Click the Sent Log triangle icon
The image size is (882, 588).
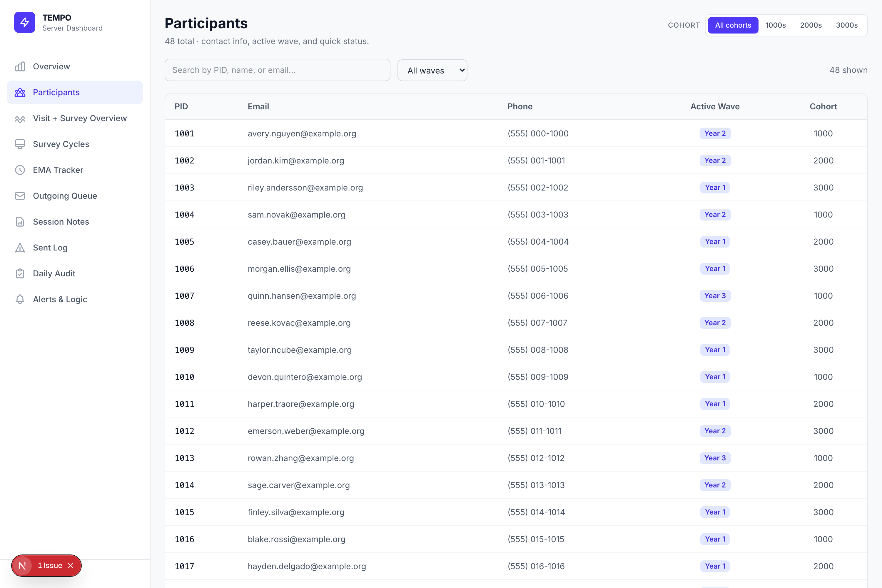[20, 248]
